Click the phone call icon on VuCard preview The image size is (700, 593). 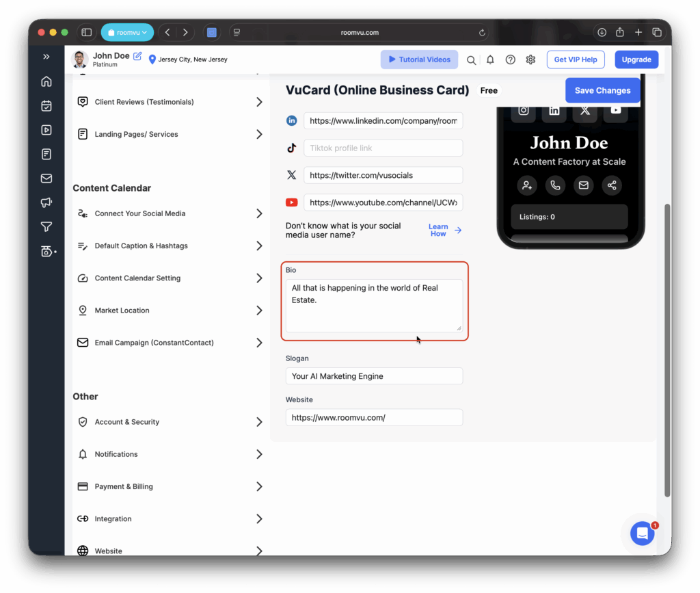[555, 185]
